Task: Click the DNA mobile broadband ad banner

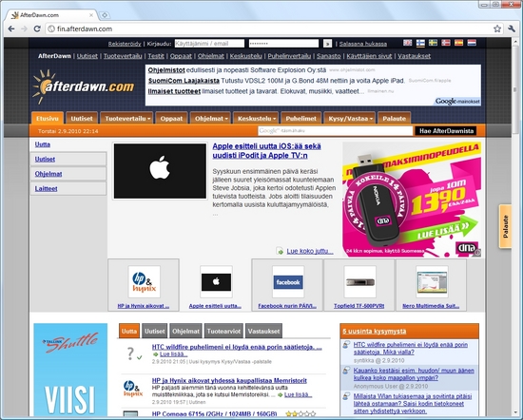Action: click(x=413, y=200)
